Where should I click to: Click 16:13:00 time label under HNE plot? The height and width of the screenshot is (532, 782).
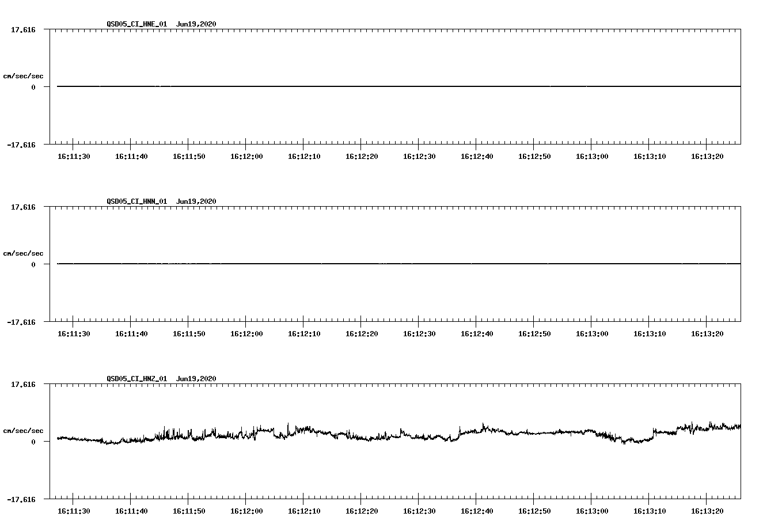592,157
